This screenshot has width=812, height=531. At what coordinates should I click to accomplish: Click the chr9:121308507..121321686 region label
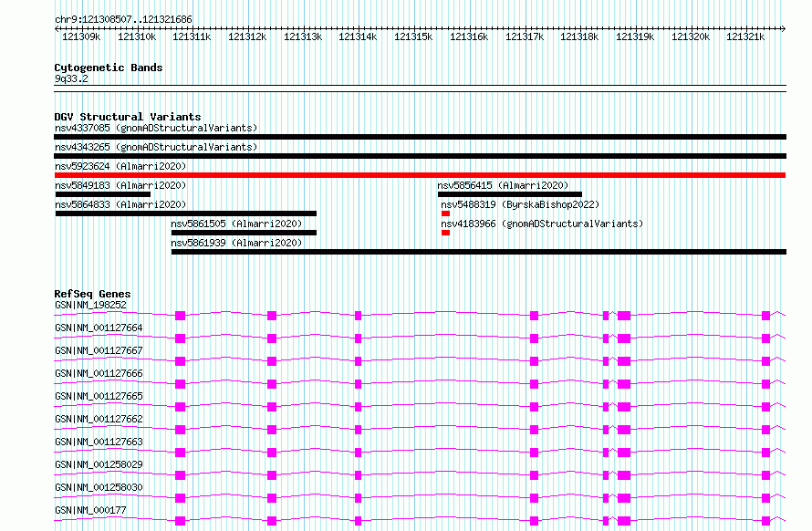click(x=123, y=20)
